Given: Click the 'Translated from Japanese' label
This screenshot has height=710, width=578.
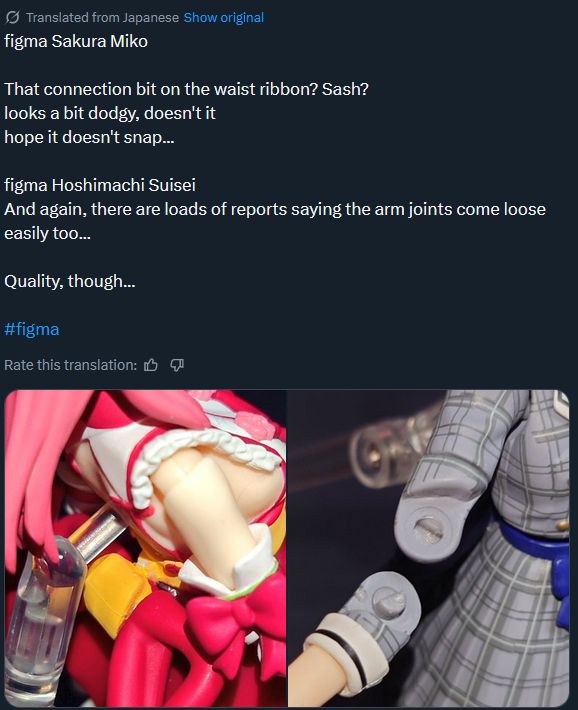Looking at the screenshot, I should [102, 18].
